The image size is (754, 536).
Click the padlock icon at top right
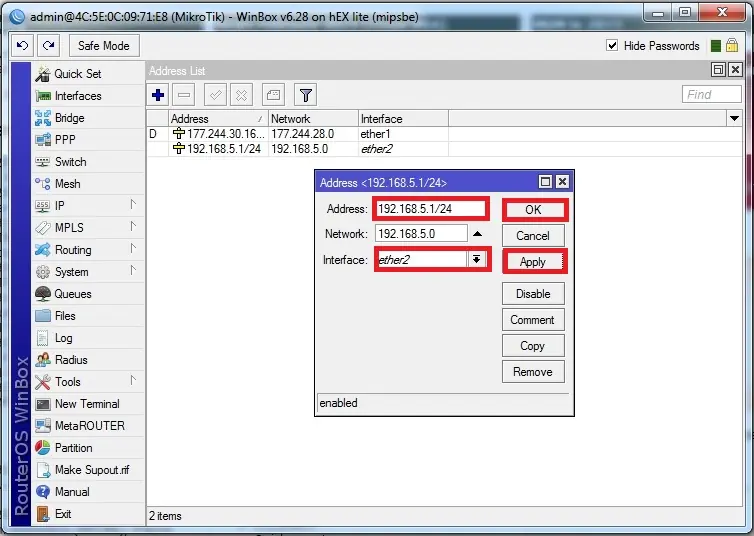732,46
